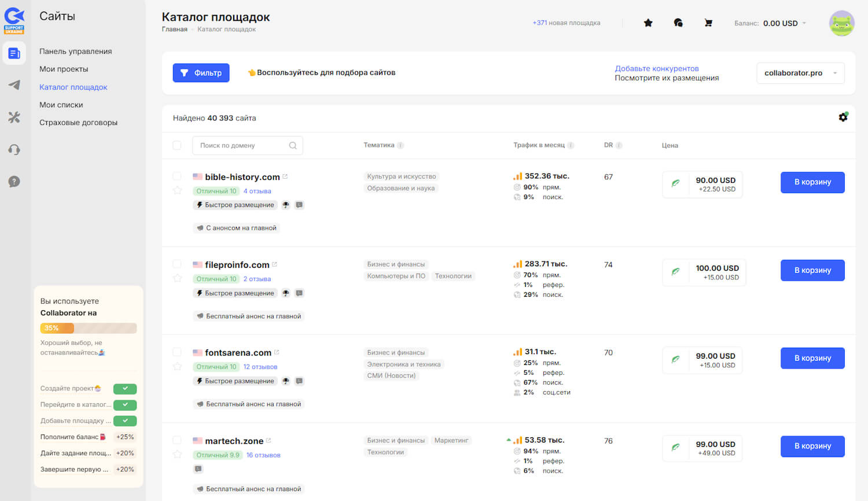
Task: Open the help question mark sidebar icon
Action: [x=14, y=182]
